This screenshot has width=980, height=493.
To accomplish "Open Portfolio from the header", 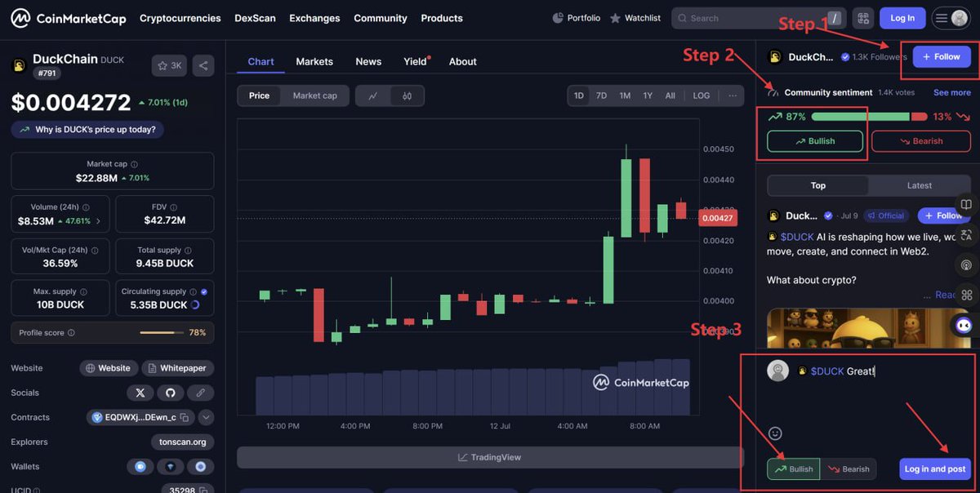I will point(577,18).
